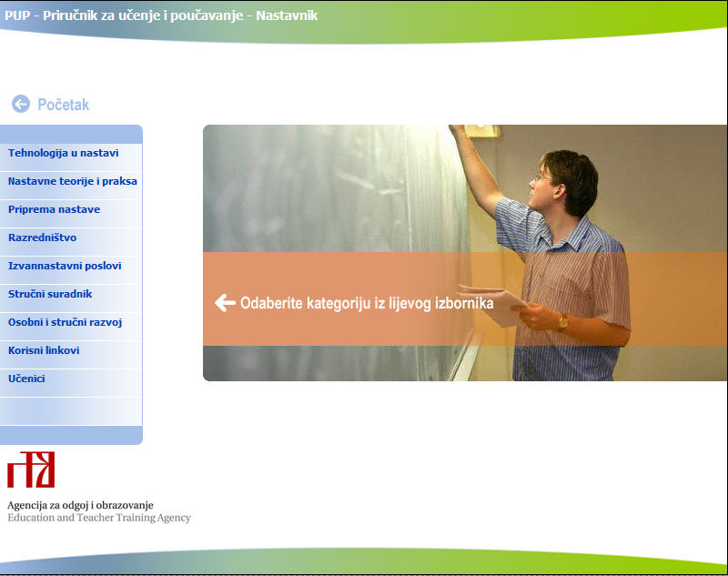Click the Početak back arrow icon
Screen dimensions: 728x576
pyautogui.click(x=21, y=104)
